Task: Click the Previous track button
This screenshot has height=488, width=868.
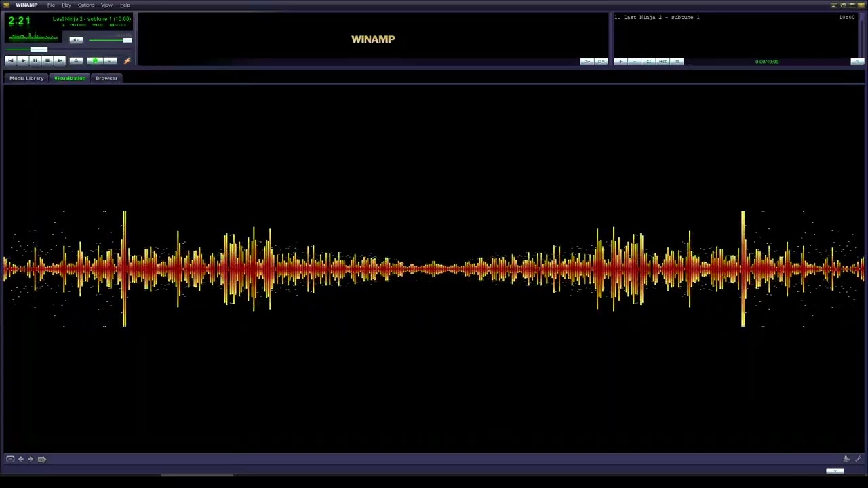Action: pyautogui.click(x=10, y=60)
